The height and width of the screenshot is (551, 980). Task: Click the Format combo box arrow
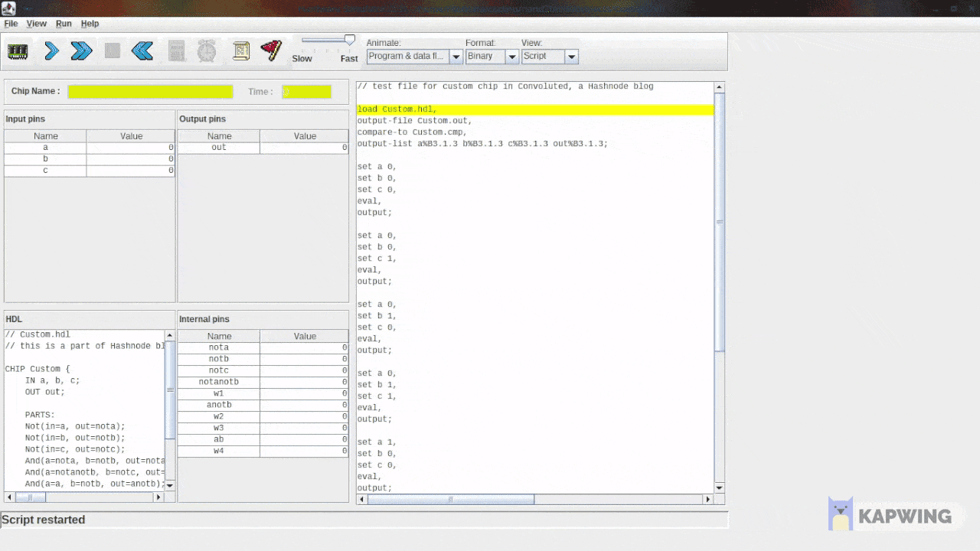pos(512,57)
